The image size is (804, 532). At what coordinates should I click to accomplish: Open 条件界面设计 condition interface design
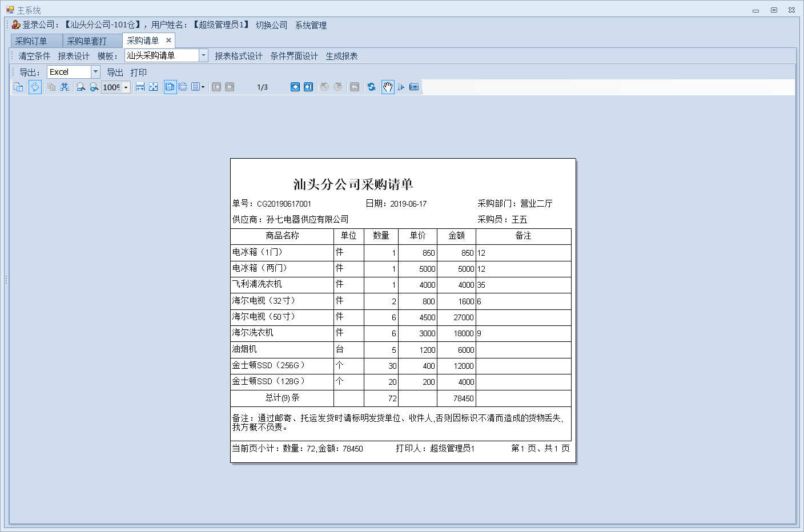[294, 56]
